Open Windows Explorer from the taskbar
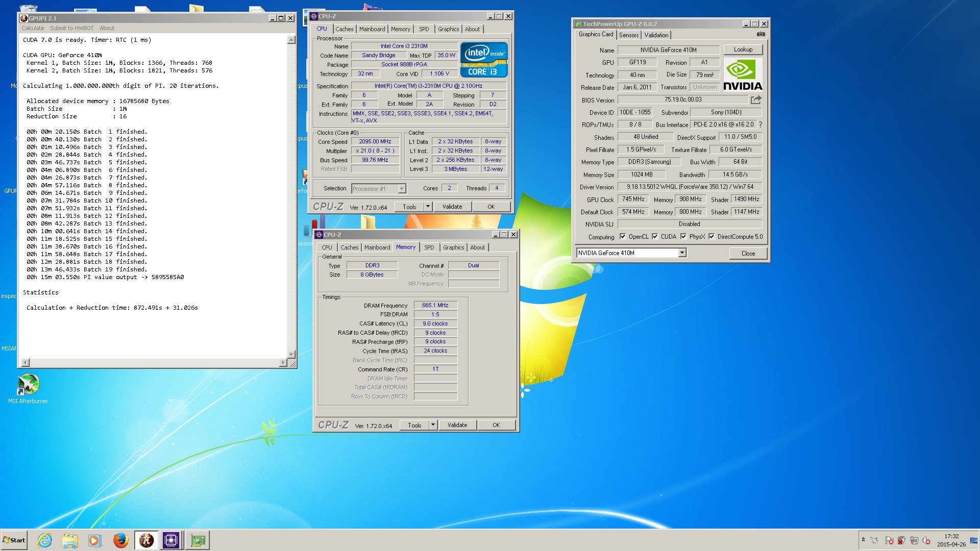980x551 pixels. tap(70, 540)
